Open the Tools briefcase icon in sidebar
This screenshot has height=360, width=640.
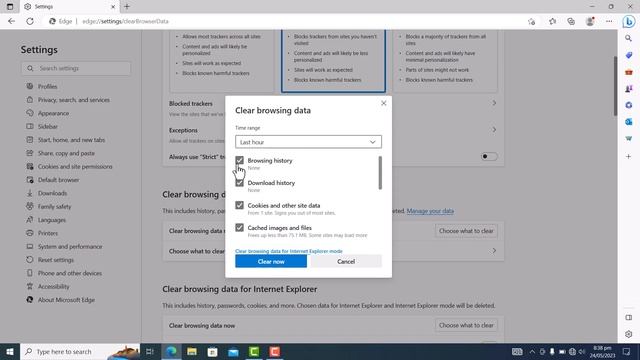[x=629, y=72]
